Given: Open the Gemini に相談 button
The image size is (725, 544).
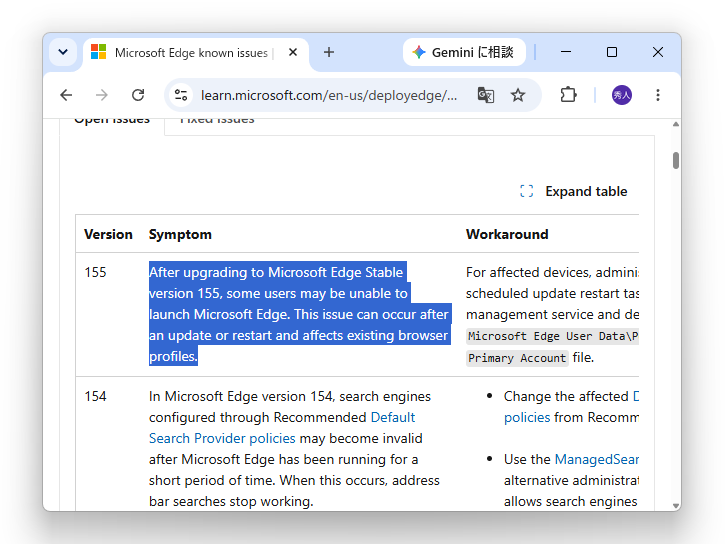Looking at the screenshot, I should click(464, 52).
